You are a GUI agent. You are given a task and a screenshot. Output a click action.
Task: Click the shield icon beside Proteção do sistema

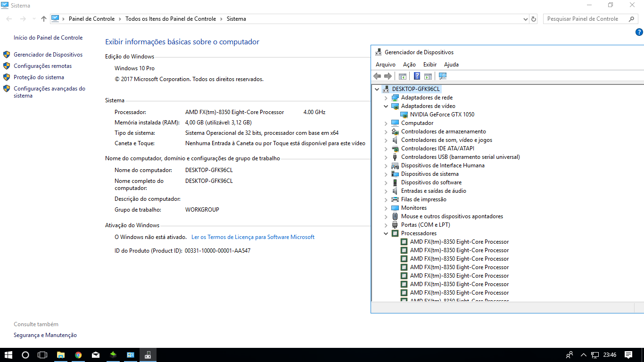click(7, 77)
